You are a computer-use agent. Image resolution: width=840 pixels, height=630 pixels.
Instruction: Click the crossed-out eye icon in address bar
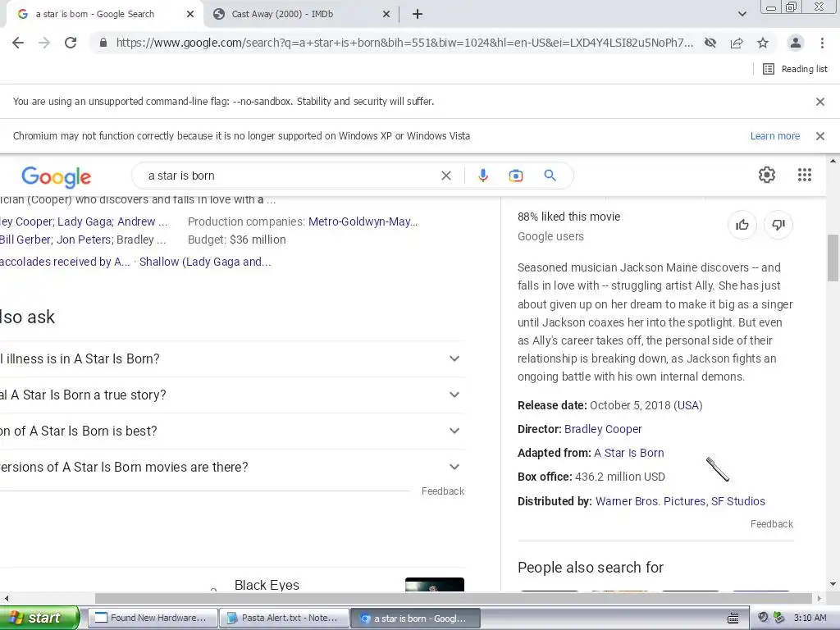tap(710, 43)
